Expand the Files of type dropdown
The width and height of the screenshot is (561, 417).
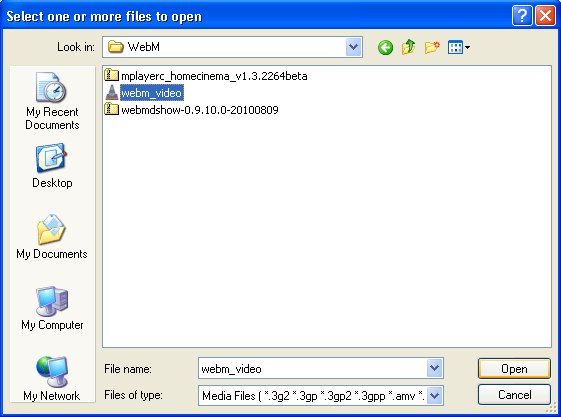coord(434,396)
